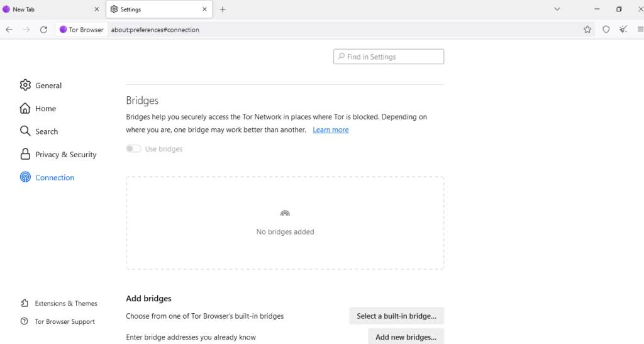Click the address bar URL

click(155, 30)
